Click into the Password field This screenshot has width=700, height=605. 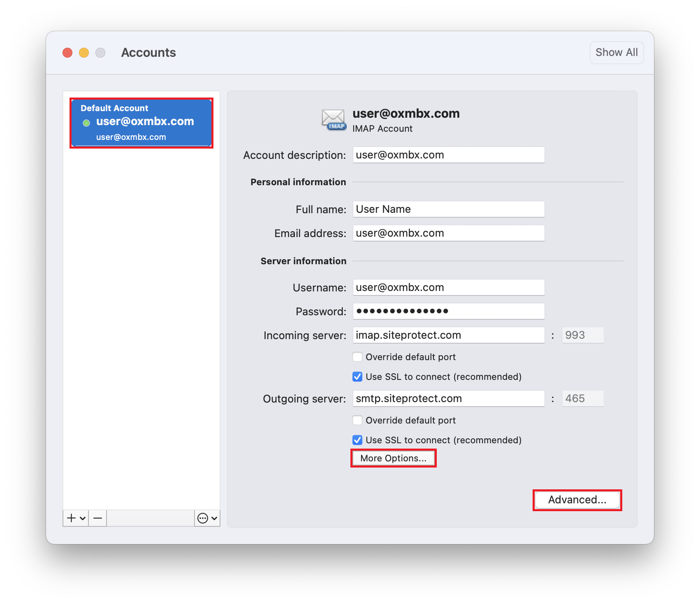tap(448, 311)
